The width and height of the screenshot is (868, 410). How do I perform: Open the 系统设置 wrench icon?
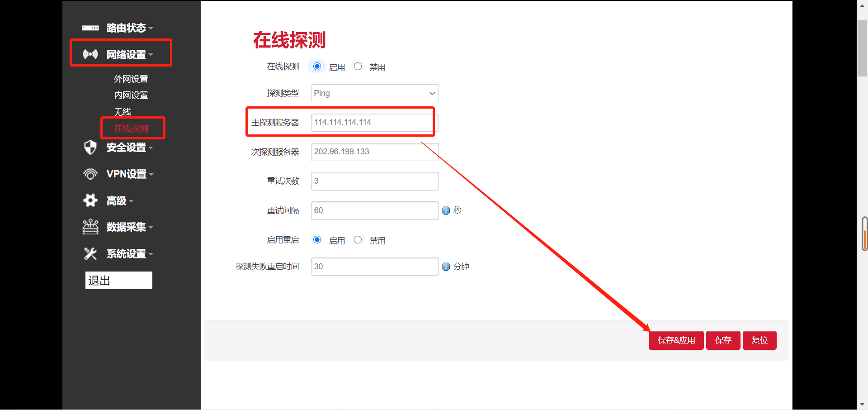click(x=90, y=254)
